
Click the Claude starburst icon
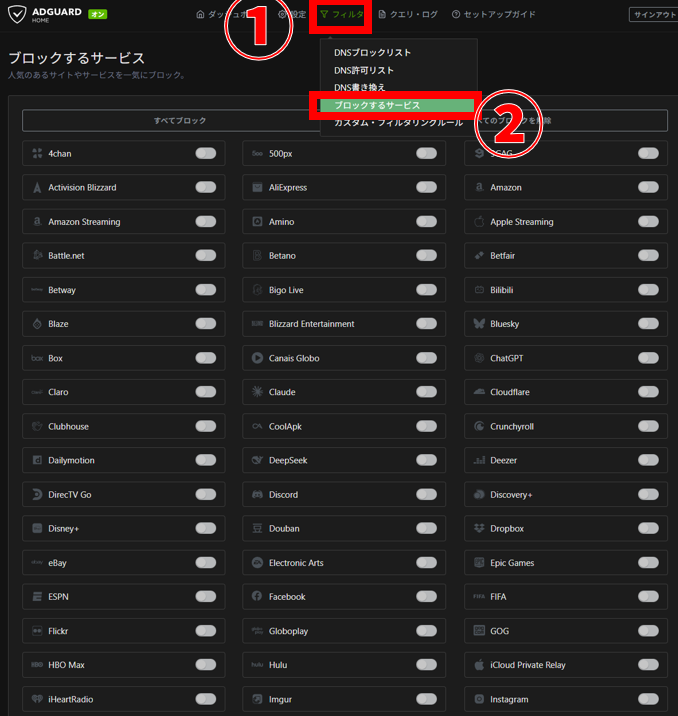(x=258, y=392)
